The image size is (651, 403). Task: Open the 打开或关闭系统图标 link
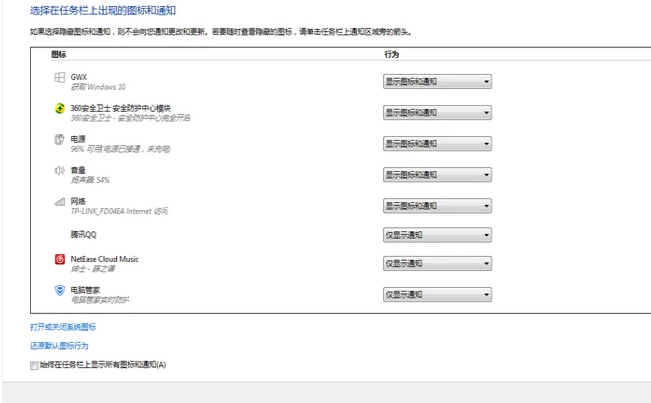coord(63,327)
